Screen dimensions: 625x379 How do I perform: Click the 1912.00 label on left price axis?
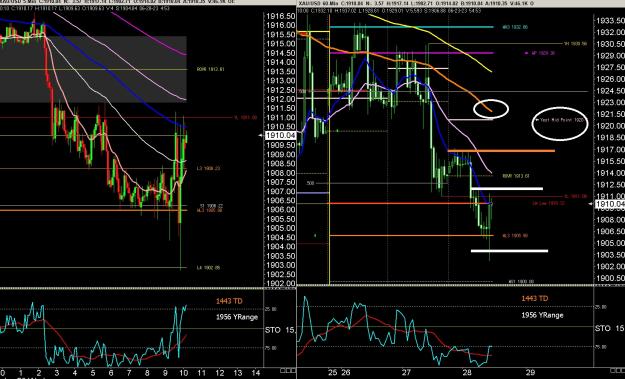[281, 99]
